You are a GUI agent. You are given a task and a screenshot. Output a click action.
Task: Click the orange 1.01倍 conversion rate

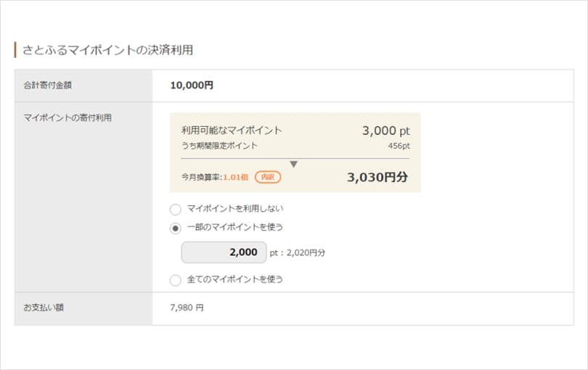pyautogui.click(x=236, y=176)
